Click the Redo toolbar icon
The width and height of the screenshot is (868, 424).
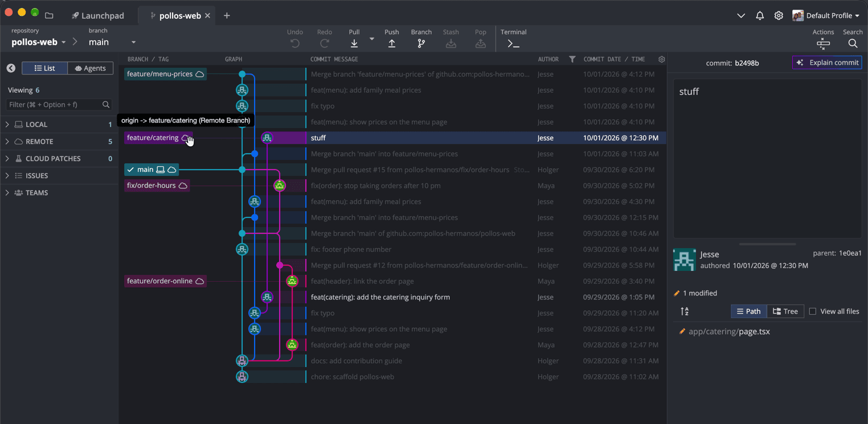325,43
